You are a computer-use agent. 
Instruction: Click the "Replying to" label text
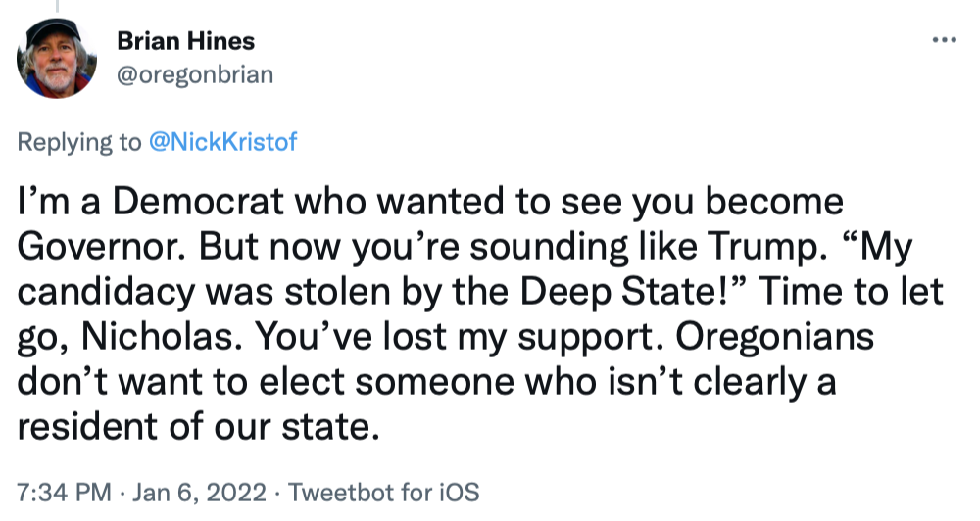pos(79,142)
